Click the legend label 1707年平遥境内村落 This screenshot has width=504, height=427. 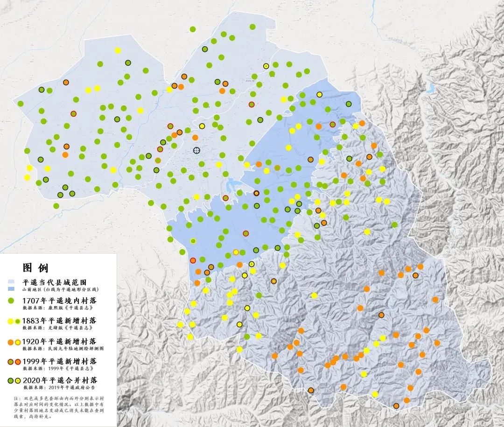59,301
